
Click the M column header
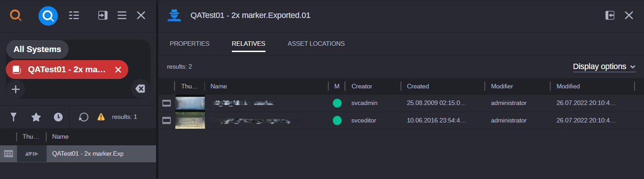337,86
